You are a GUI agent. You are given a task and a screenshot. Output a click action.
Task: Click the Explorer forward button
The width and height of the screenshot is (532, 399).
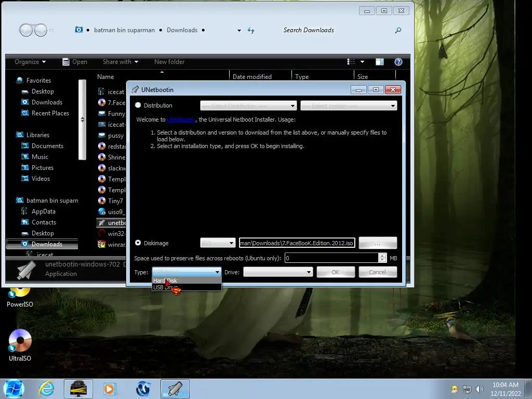(x=41, y=30)
